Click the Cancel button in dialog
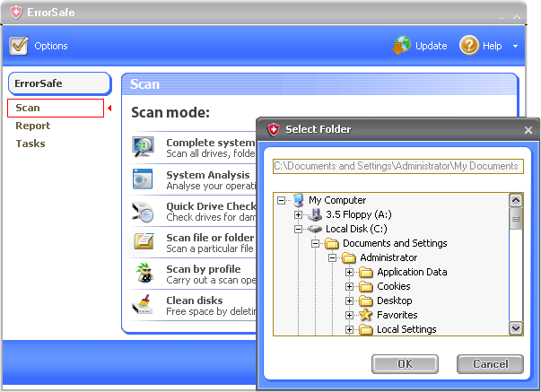Screen dimensions: 541x392 pos(490,364)
